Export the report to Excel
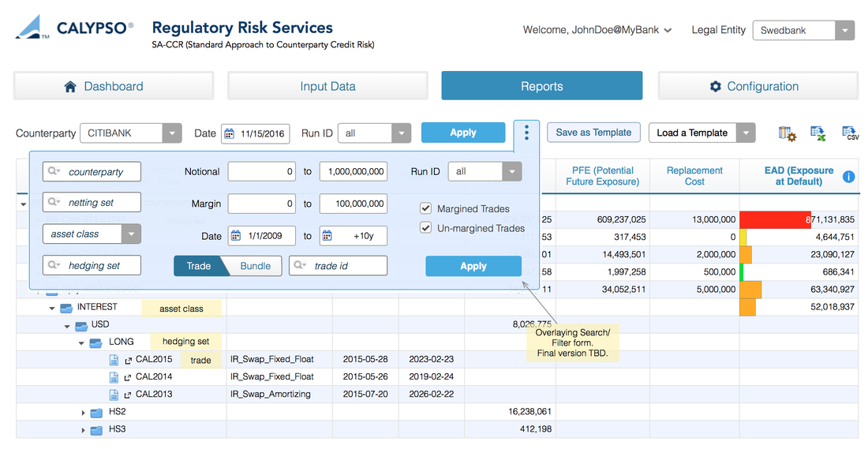Image resolution: width=868 pixels, height=449 pixels. coord(818,133)
